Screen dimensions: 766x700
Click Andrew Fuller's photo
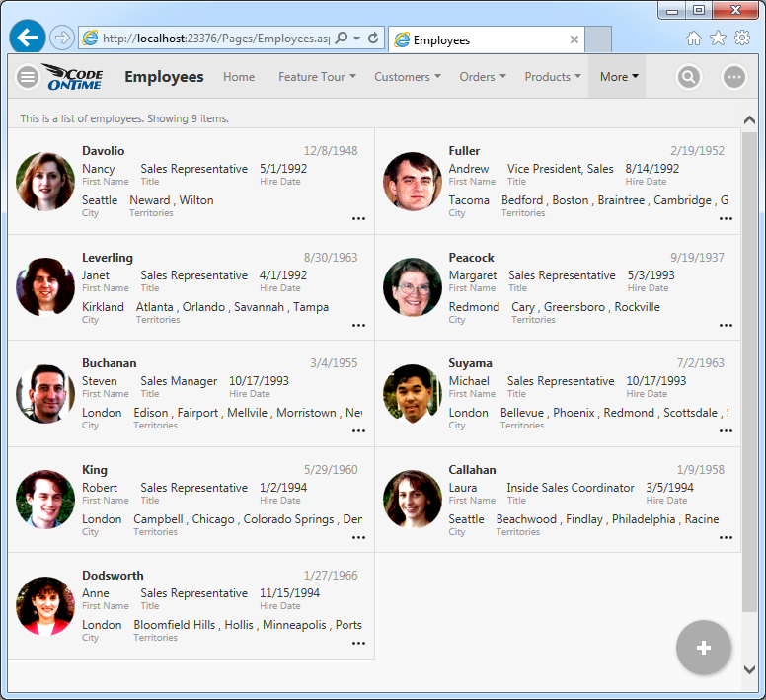pyautogui.click(x=413, y=182)
